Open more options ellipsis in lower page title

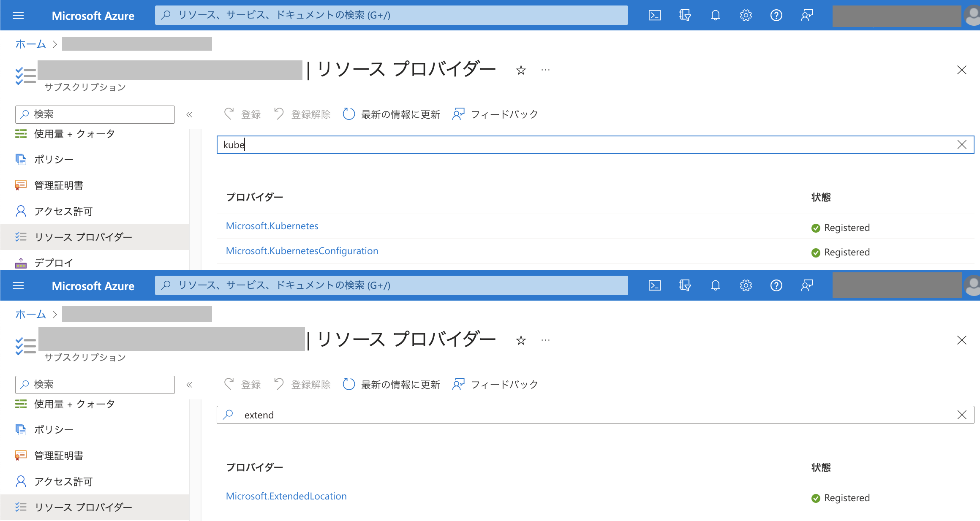545,340
